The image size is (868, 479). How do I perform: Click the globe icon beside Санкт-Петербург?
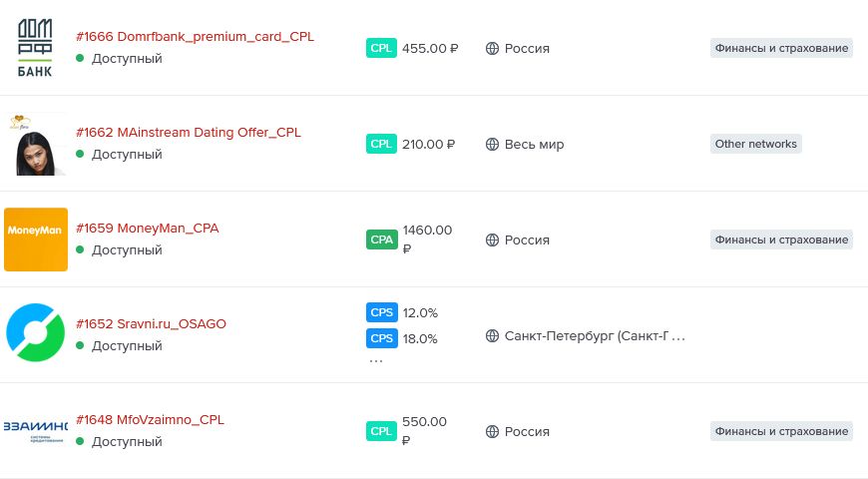(492, 336)
